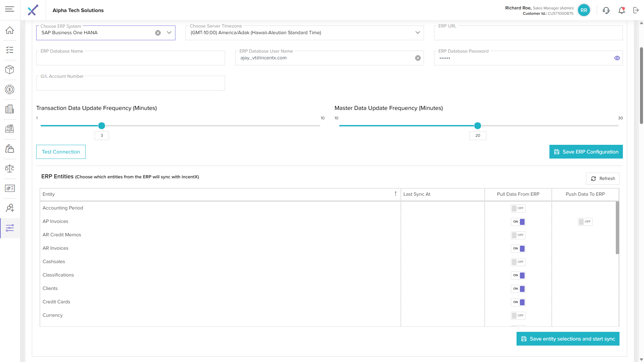
Task: Expand the Choose ERP System dropdown
Action: coord(169,33)
